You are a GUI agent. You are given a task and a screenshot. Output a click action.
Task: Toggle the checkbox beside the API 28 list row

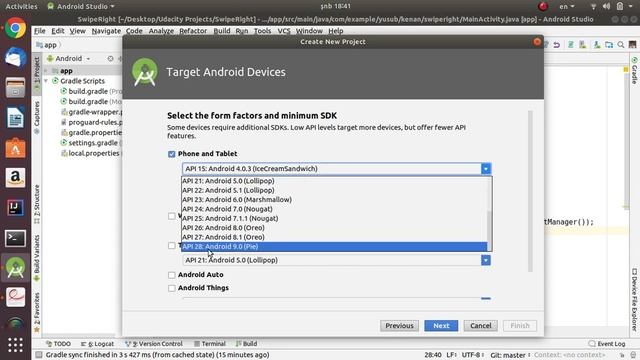(171, 246)
